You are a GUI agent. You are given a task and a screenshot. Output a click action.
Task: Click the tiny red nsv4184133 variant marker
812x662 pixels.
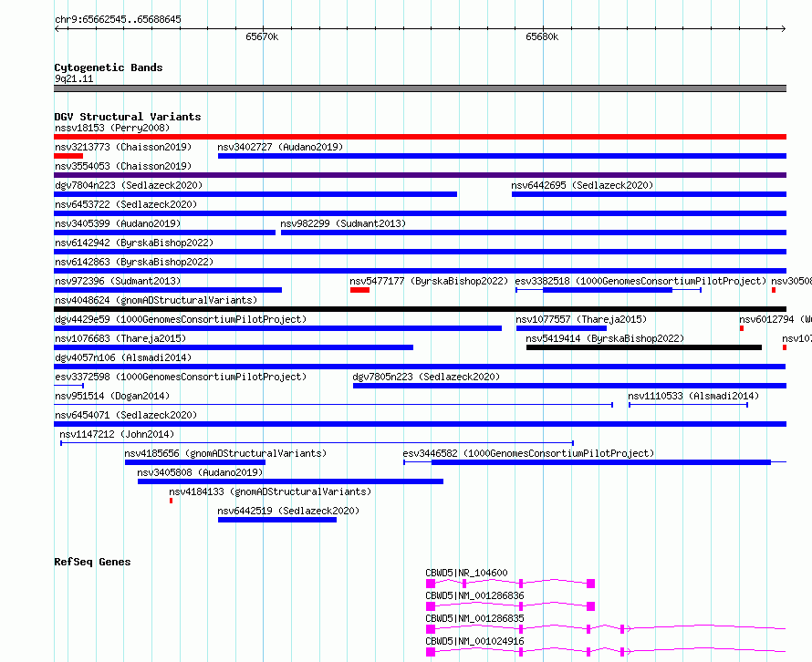point(171,501)
